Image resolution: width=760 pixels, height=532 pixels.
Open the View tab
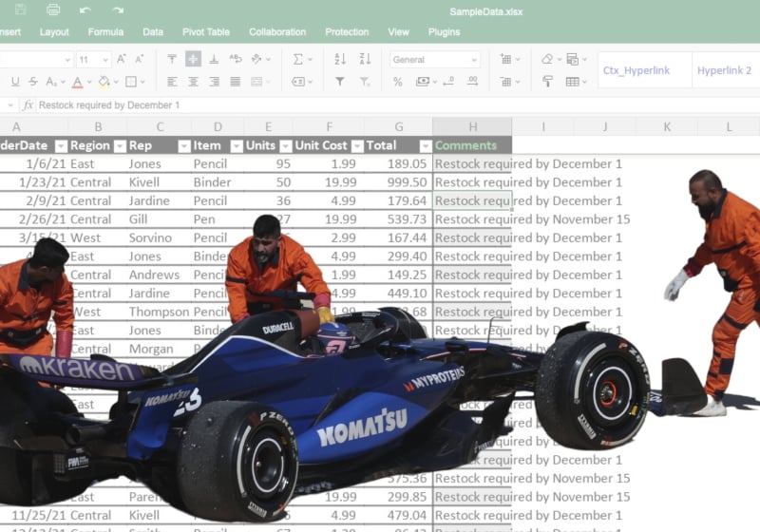[x=398, y=32]
